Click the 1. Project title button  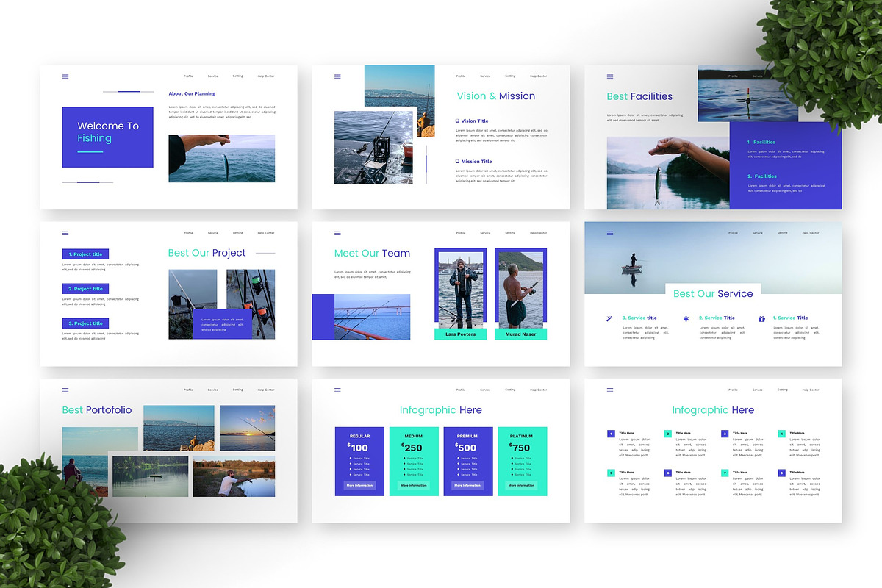[x=85, y=254]
